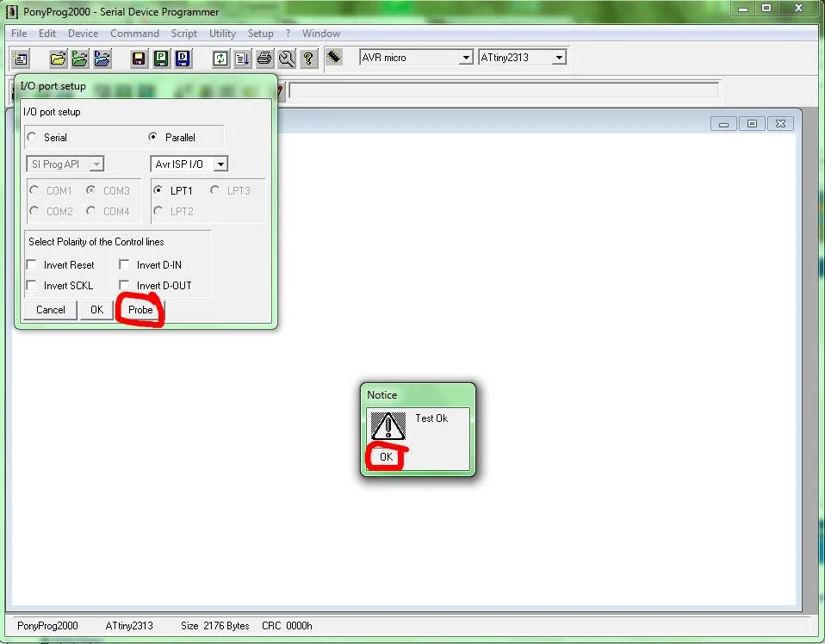This screenshot has width=825, height=644.
Task: Click the green Save Program File floppy icon
Action: 161,58
